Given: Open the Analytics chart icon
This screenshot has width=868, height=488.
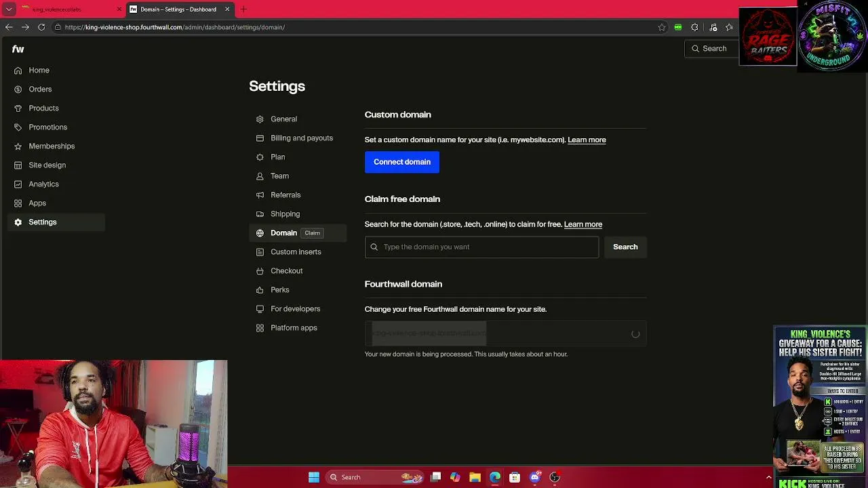Looking at the screenshot, I should point(18,184).
